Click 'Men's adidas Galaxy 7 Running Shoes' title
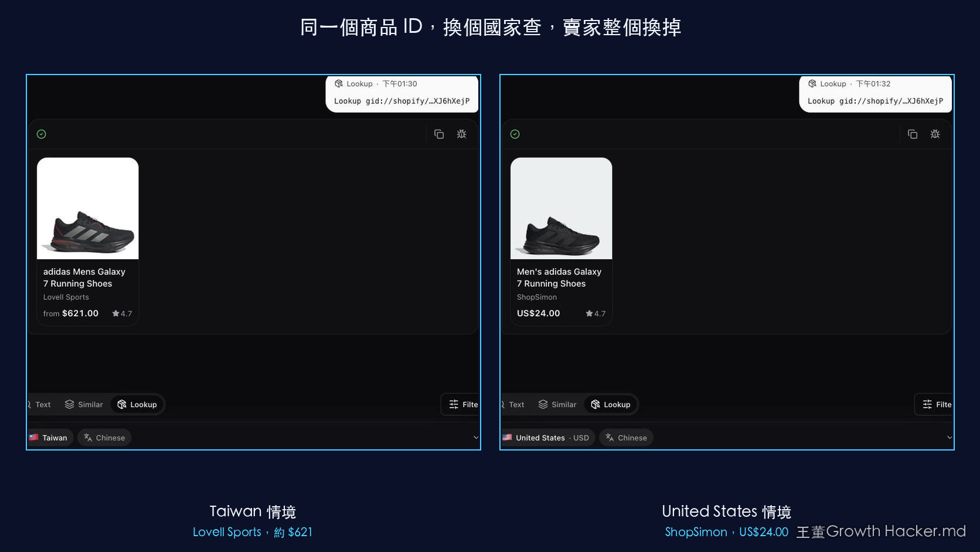The height and width of the screenshot is (552, 980). (559, 277)
